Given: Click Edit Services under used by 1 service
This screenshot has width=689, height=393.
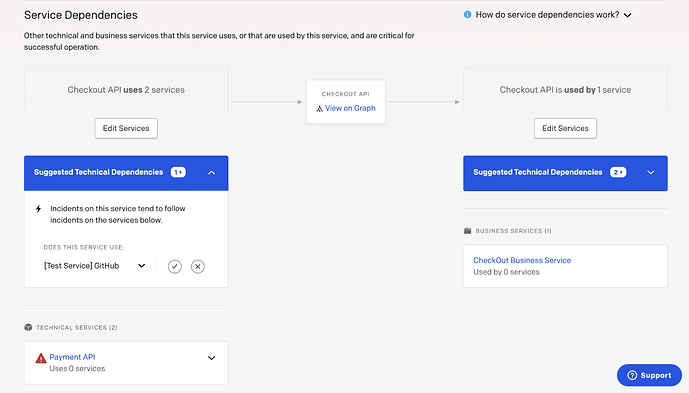Looking at the screenshot, I should [565, 128].
